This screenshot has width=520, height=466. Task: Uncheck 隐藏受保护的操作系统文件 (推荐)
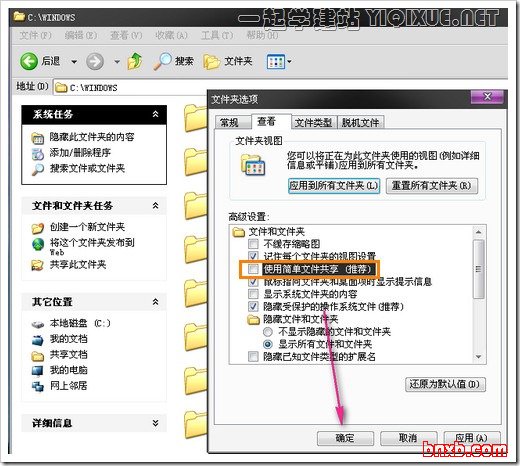(253, 306)
